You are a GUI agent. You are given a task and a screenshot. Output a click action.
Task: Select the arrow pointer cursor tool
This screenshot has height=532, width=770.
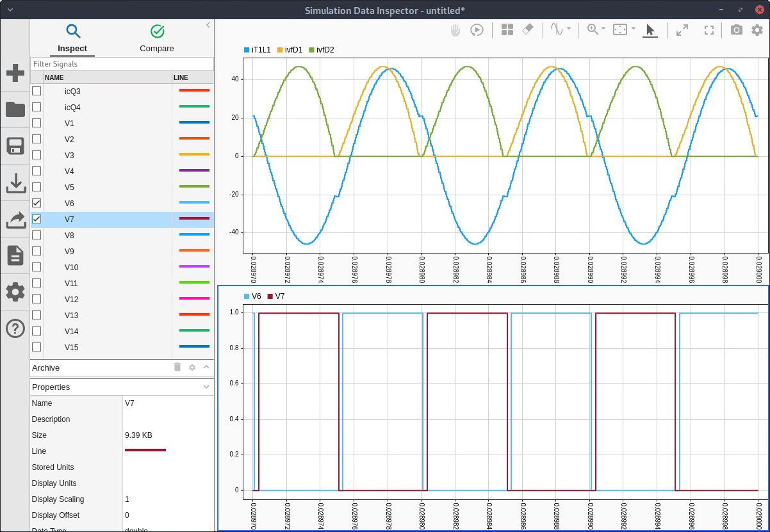tap(650, 30)
